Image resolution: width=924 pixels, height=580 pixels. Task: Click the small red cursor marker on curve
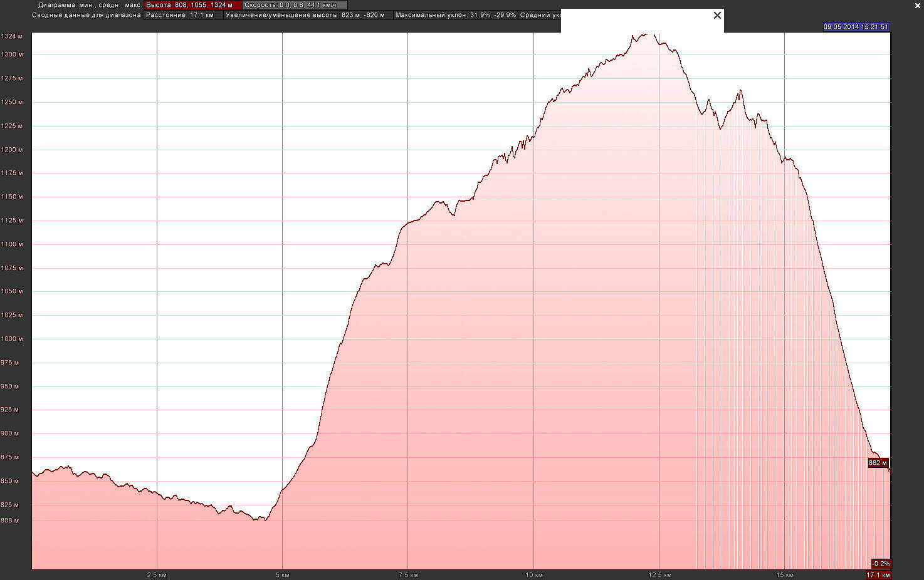(890, 470)
